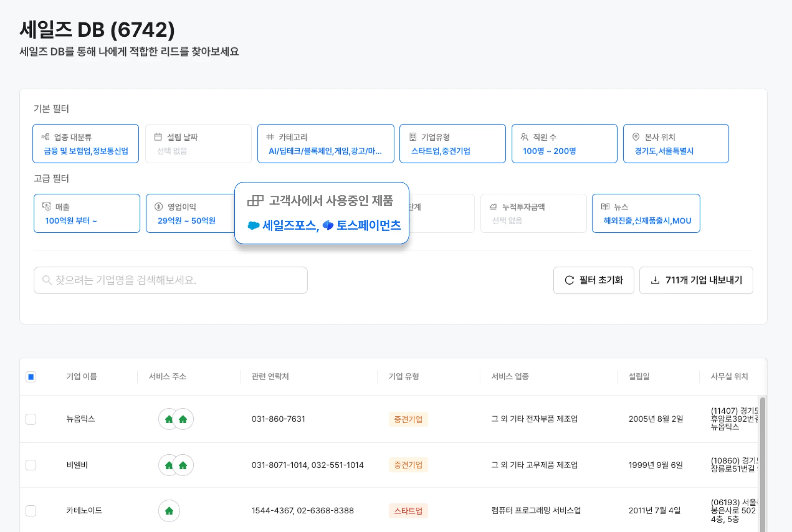The height and width of the screenshot is (532, 792).
Task: Open the 업종 대분류 filter dropdown
Action: click(x=85, y=143)
